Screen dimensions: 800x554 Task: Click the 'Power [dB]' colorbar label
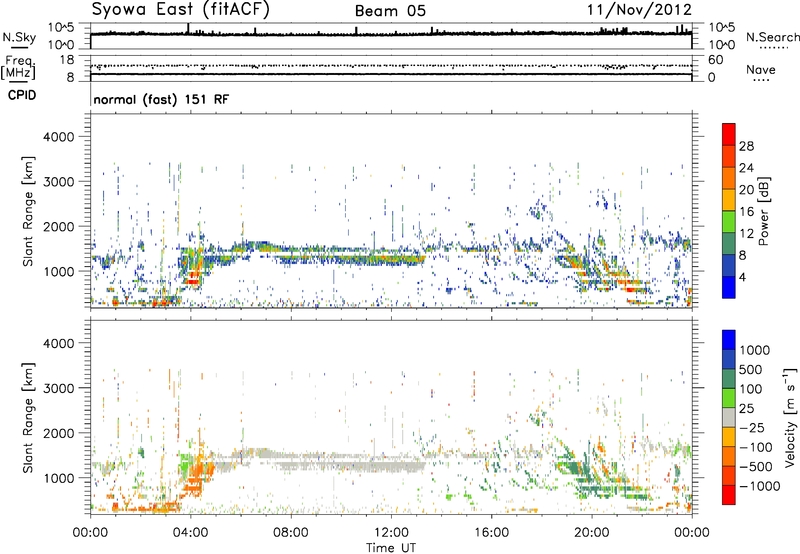coord(763,211)
